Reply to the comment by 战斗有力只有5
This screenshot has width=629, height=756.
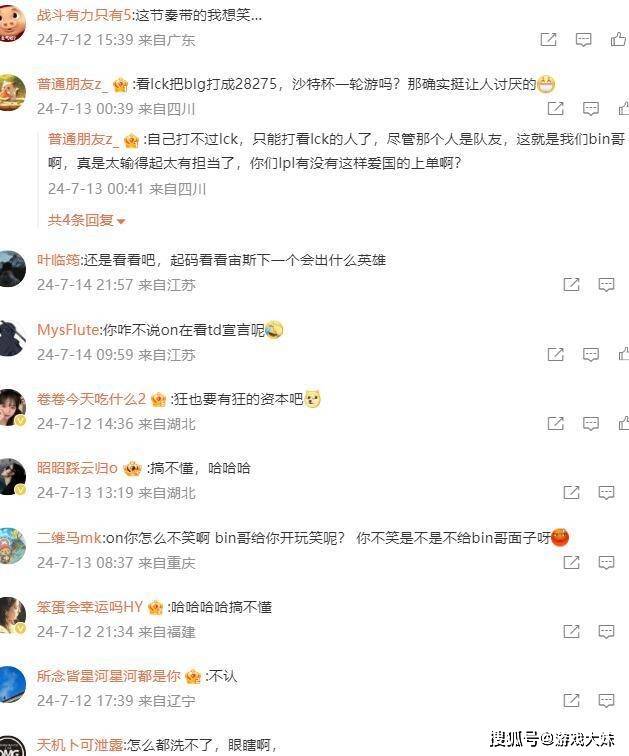583,40
